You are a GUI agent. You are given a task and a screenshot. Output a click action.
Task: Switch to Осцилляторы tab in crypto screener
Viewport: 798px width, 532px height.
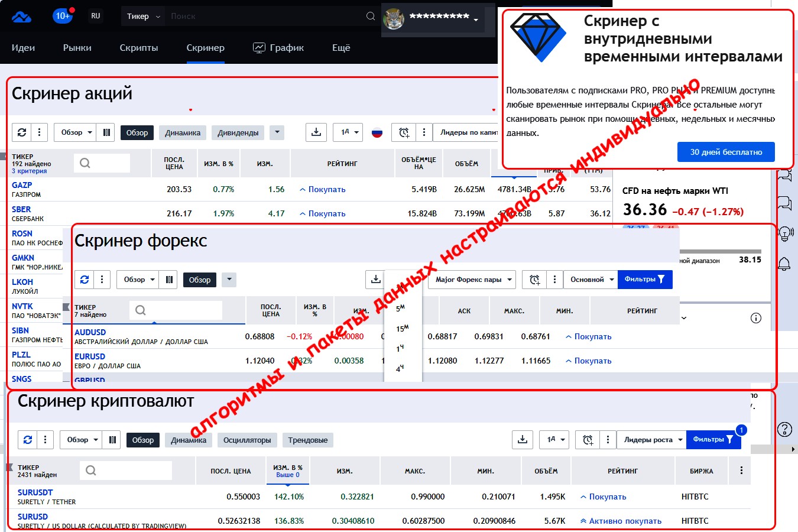[247, 440]
